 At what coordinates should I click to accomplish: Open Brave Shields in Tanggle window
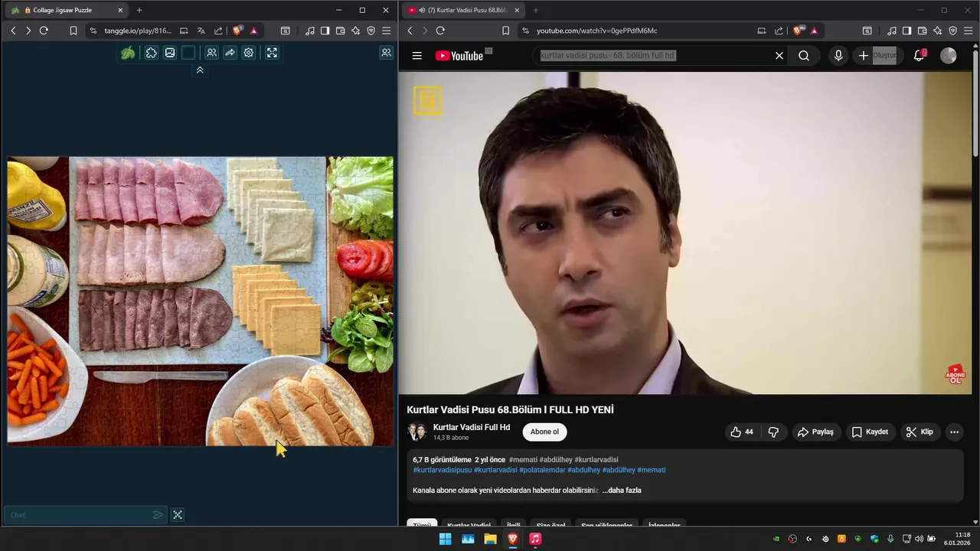(237, 31)
